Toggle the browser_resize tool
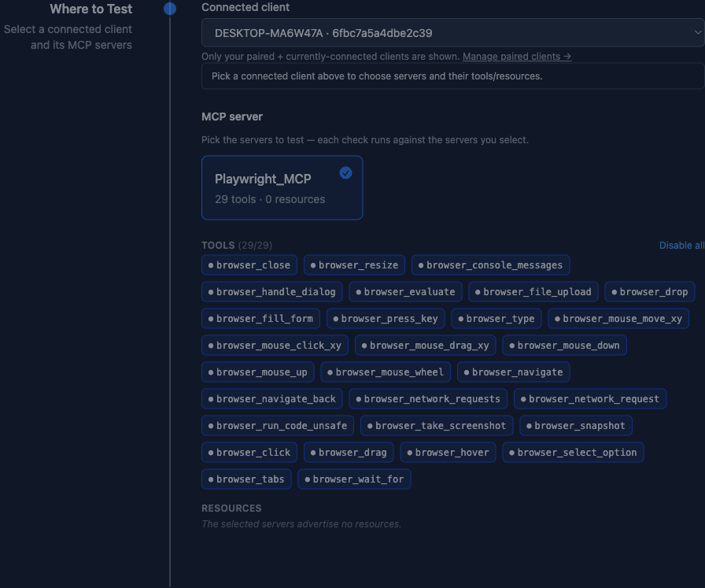The width and height of the screenshot is (705, 588). pos(354,265)
